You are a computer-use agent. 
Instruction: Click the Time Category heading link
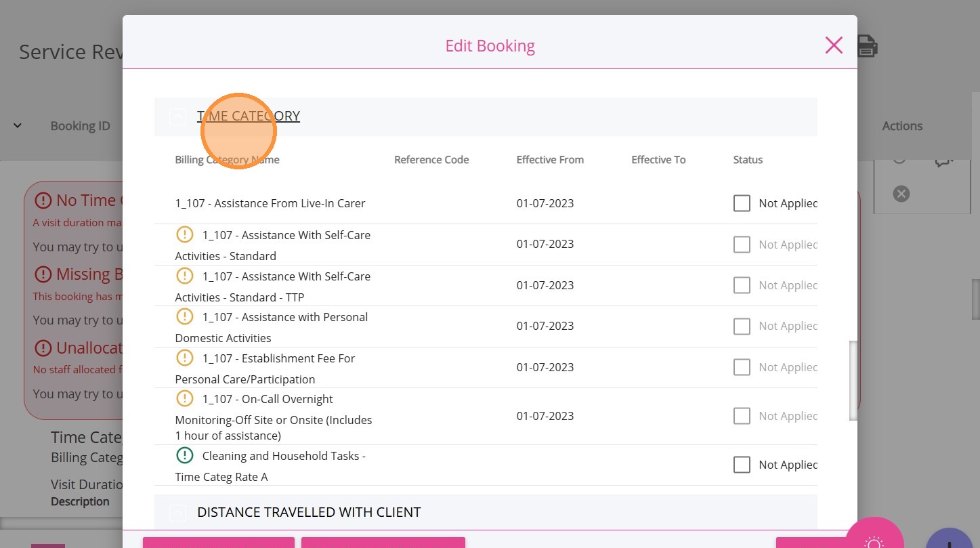coord(248,116)
